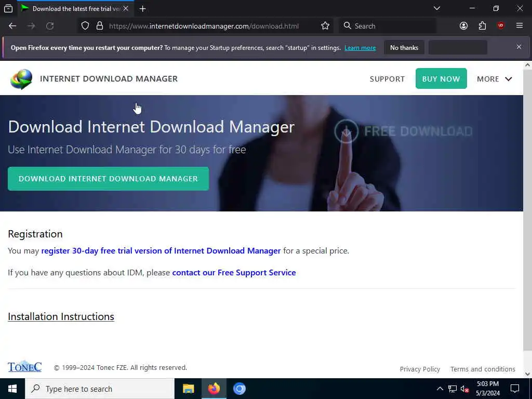532x399 pixels.
Task: Open the muted volume tray icon
Action: 465,389
